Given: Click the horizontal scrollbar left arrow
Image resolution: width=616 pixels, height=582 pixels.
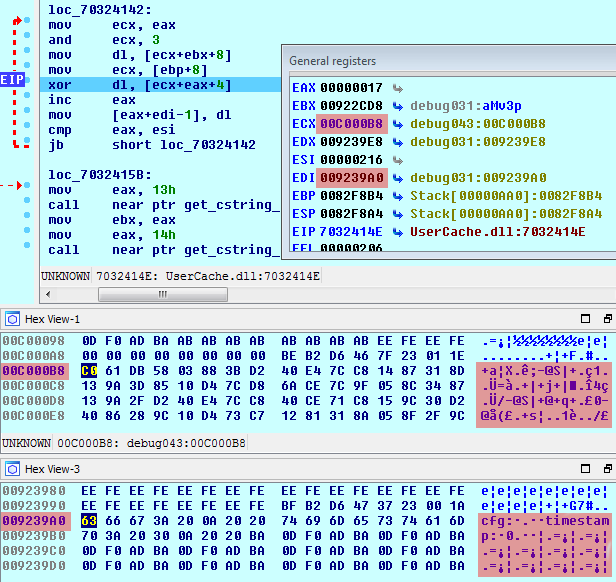Looking at the screenshot, I should pos(48,294).
